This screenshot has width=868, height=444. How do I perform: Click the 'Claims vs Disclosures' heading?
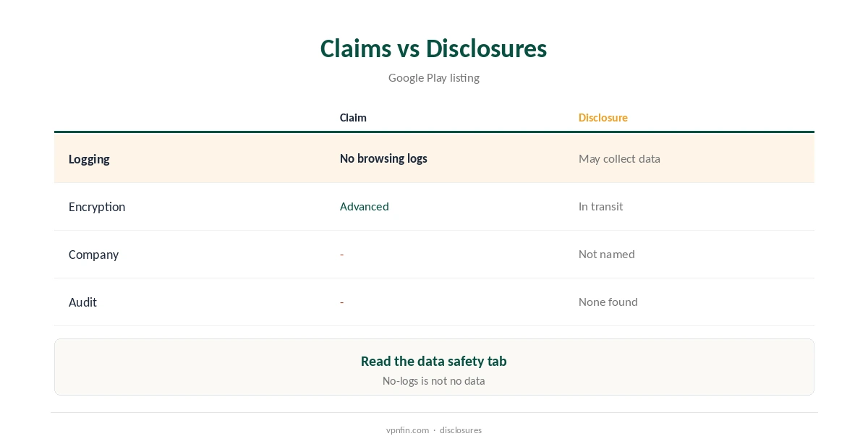point(433,48)
